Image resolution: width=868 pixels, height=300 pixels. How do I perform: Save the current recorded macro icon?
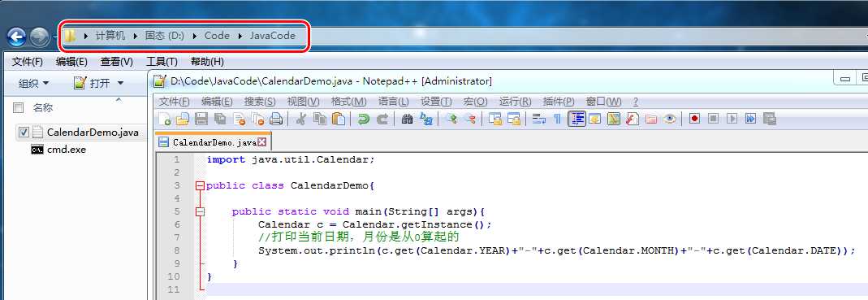tap(770, 119)
